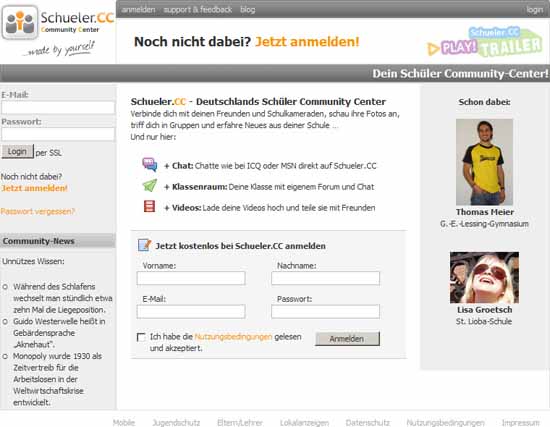Click the chat speech bubble icon
The width and height of the screenshot is (550, 427).
pos(150,164)
